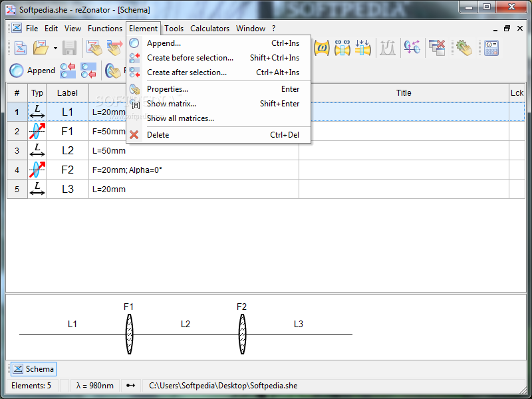Click the Title column header

tap(404, 92)
